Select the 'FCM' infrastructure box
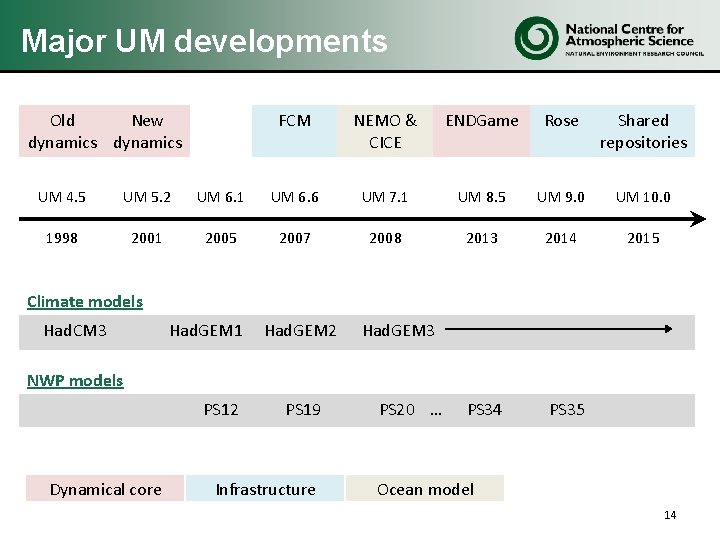This screenshot has width=720, height=540. coord(294,131)
